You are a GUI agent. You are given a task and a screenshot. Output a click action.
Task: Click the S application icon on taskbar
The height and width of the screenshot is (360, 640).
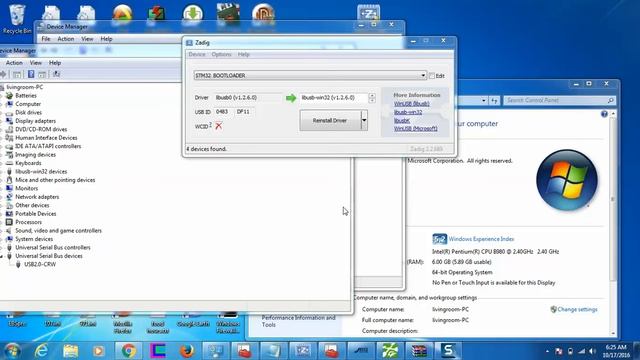[448, 351]
